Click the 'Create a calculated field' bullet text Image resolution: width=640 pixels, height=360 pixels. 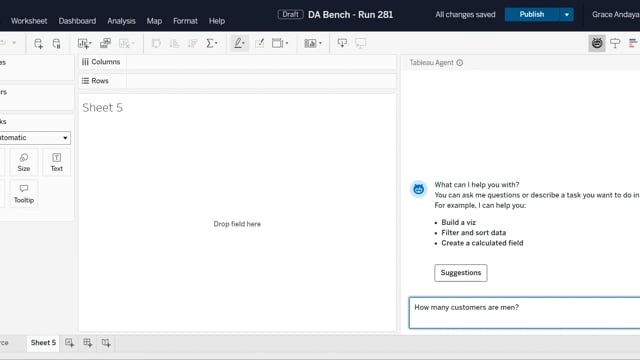[482, 243]
